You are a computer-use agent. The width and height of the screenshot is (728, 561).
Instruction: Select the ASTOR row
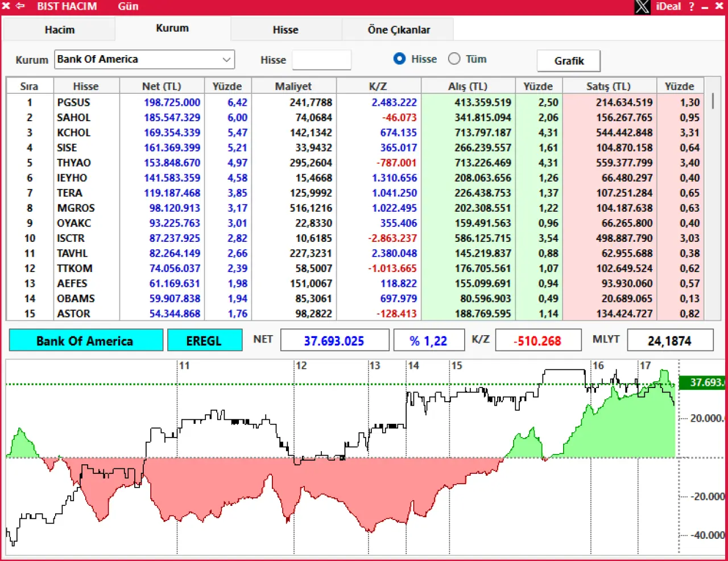(355, 313)
